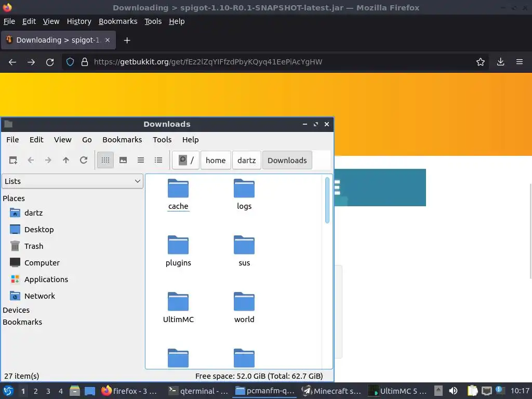Switch to the qterminal taskbar window

tap(198, 391)
